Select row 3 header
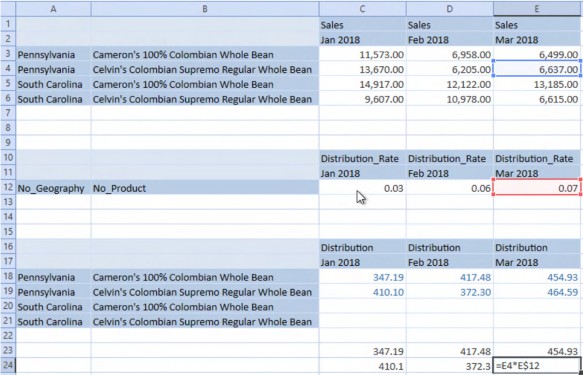Screen dimensions: 583x375 coord(8,54)
